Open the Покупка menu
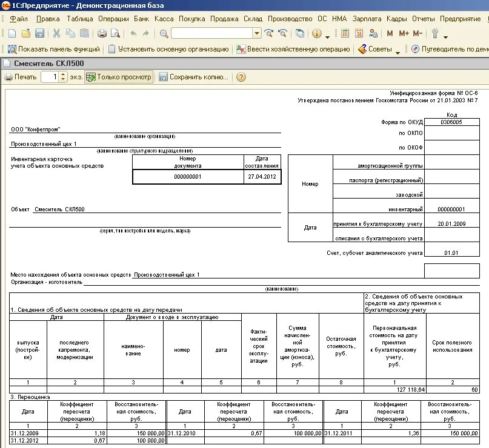 (x=192, y=19)
